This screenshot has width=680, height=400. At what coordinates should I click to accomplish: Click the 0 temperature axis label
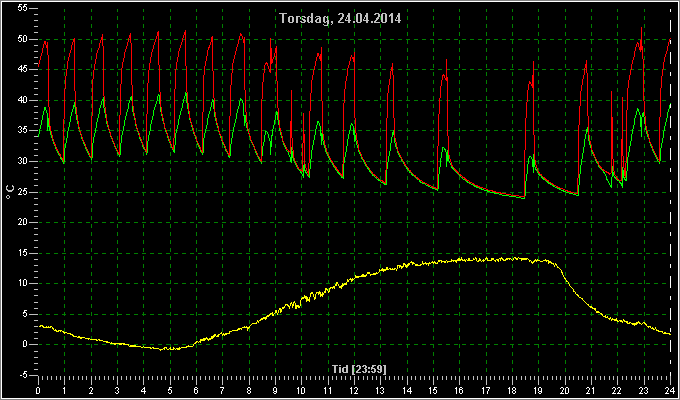click(25, 344)
